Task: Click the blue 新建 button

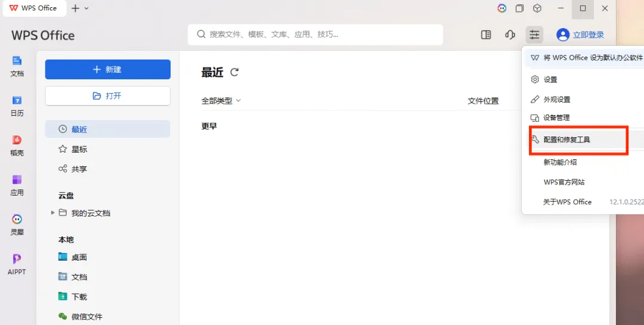Action: (x=107, y=69)
